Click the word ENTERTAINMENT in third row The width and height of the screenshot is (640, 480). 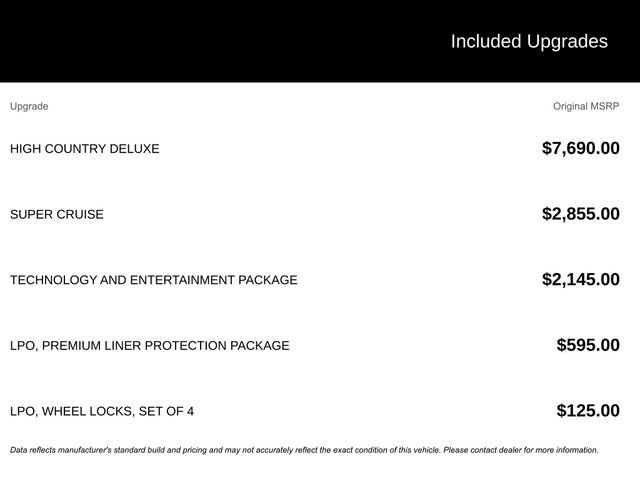click(182, 280)
